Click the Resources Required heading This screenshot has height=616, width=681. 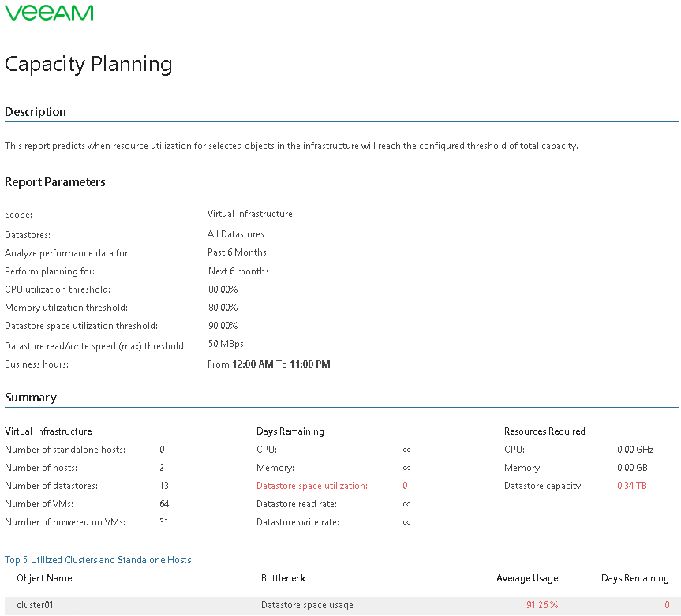[544, 431]
